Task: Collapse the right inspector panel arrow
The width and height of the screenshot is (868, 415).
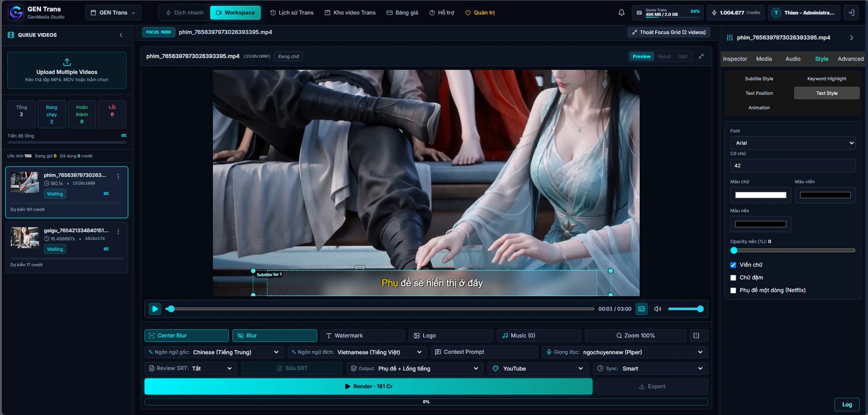Action: click(852, 38)
